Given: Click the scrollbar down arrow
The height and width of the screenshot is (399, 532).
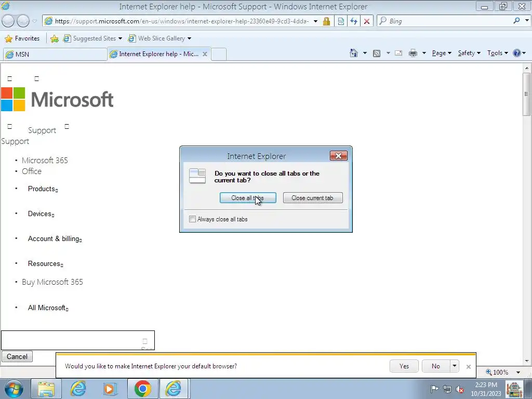Looking at the screenshot, I should 527,361.
